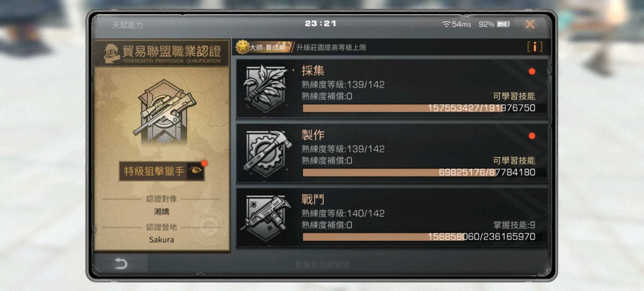Click the 戰鬥 combat gun emblem icon
The width and height of the screenshot is (644, 291).
coord(266,218)
